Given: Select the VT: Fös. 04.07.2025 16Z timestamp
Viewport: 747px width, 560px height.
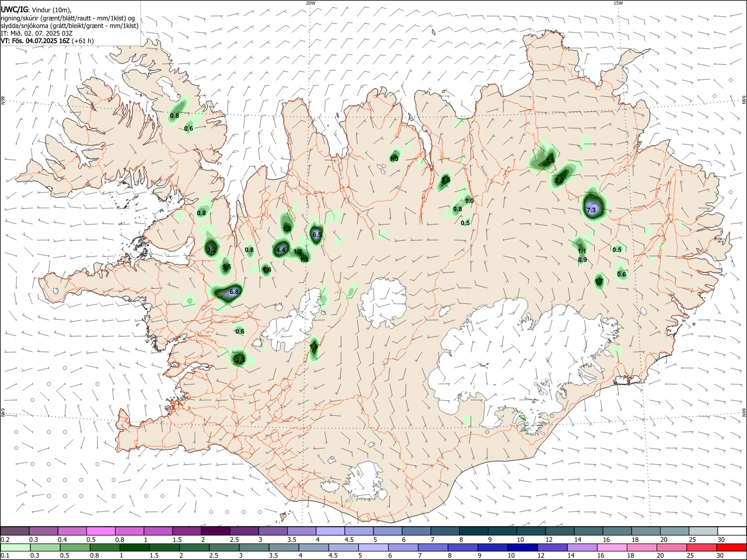Looking at the screenshot, I should coord(36,41).
